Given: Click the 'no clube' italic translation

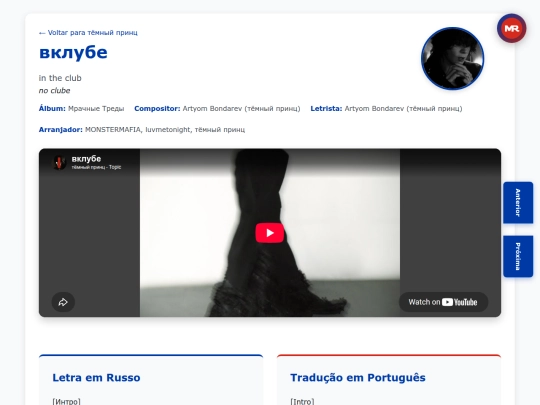Looking at the screenshot, I should tap(54, 91).
